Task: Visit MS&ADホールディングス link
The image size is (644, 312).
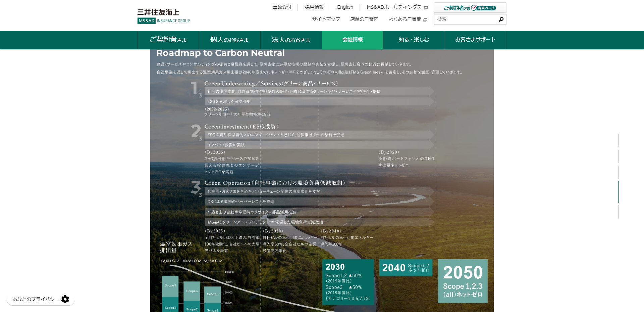Action: coord(397,7)
